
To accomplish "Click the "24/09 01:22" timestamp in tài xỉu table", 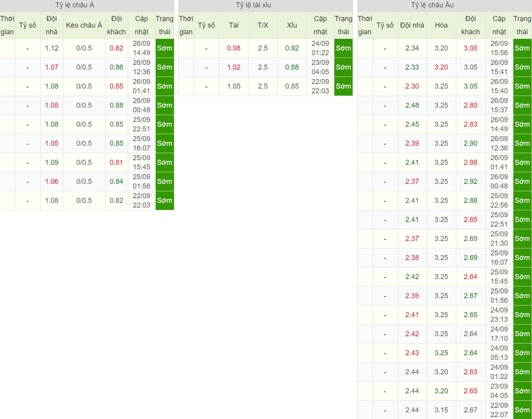I will [320, 48].
